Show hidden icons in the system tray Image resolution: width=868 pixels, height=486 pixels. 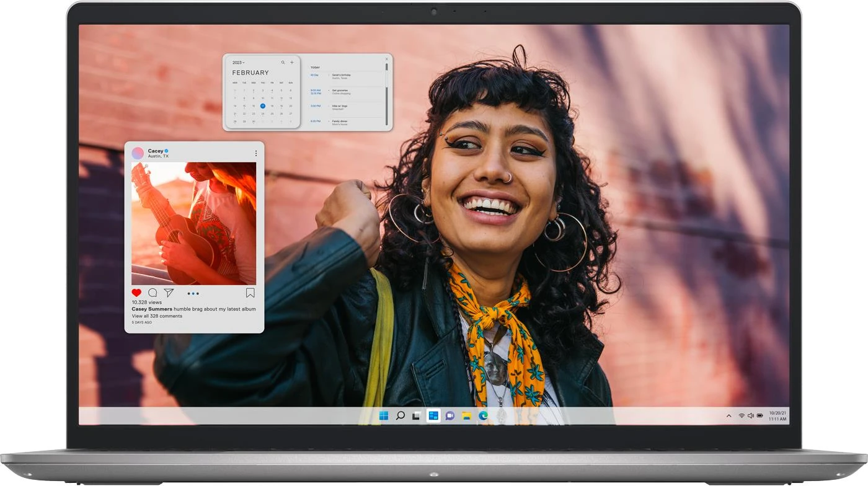[728, 416]
